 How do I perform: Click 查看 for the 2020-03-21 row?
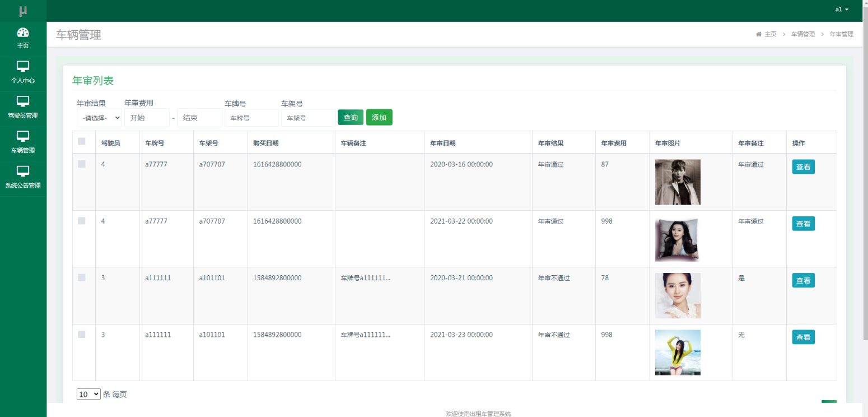[x=803, y=280]
